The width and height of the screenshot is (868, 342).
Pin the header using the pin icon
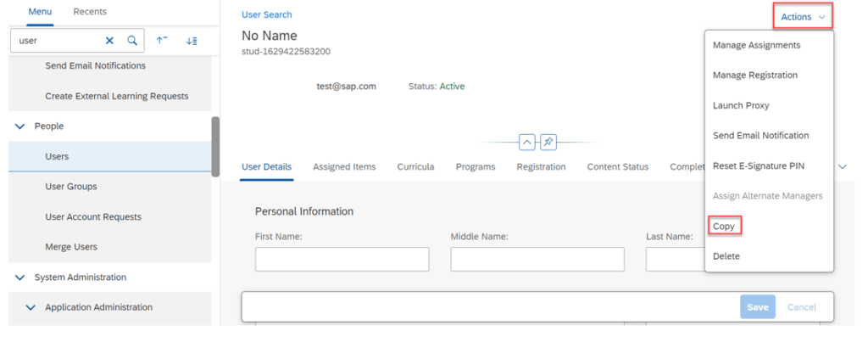click(548, 142)
